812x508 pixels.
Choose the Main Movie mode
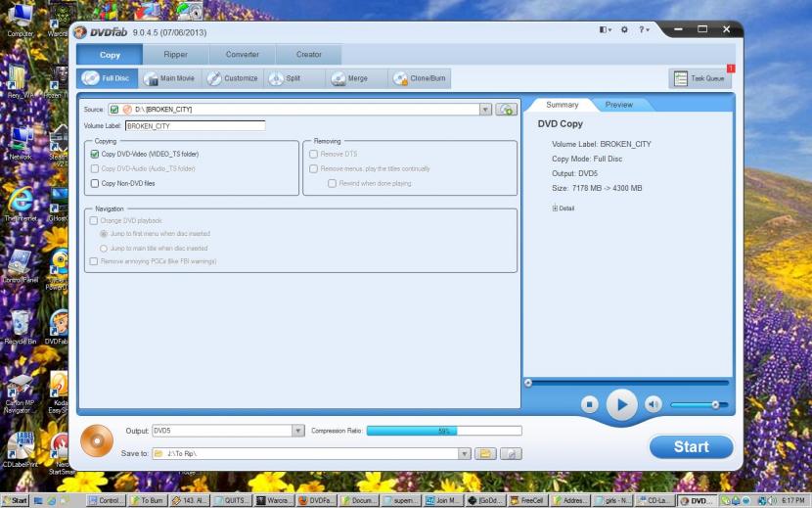(168, 78)
